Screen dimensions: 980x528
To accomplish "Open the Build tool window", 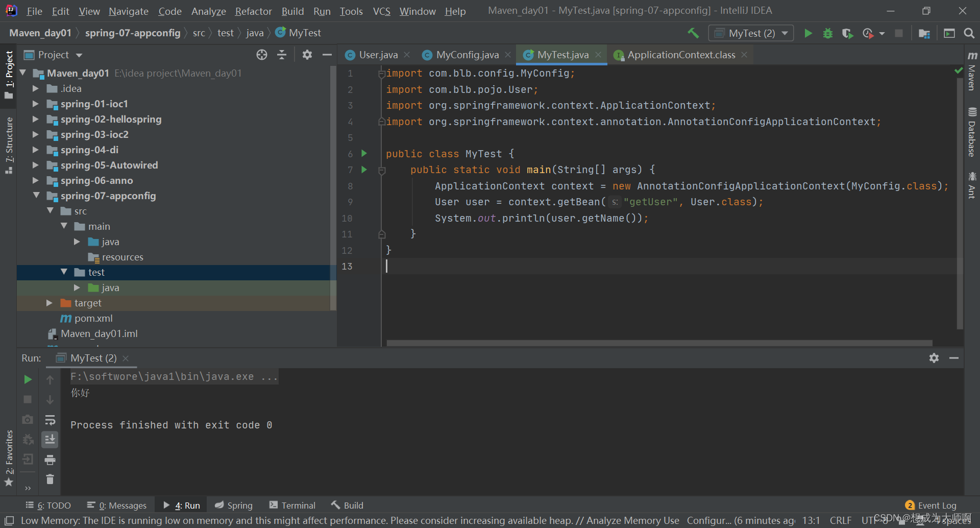I will (x=348, y=505).
